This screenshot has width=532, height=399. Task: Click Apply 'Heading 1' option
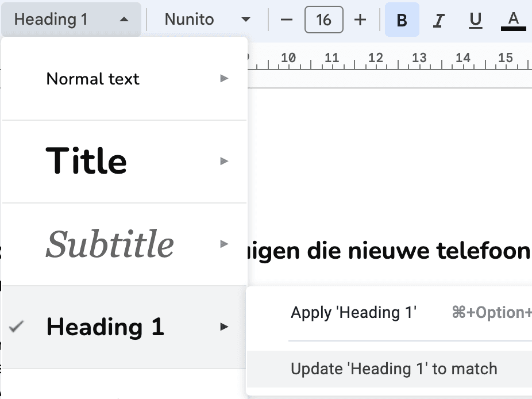(x=353, y=313)
